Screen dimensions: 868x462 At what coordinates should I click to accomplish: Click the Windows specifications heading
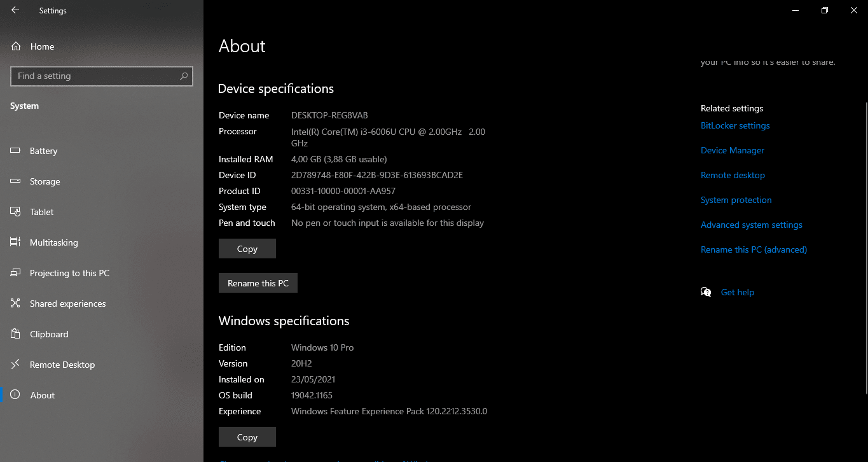(284, 321)
